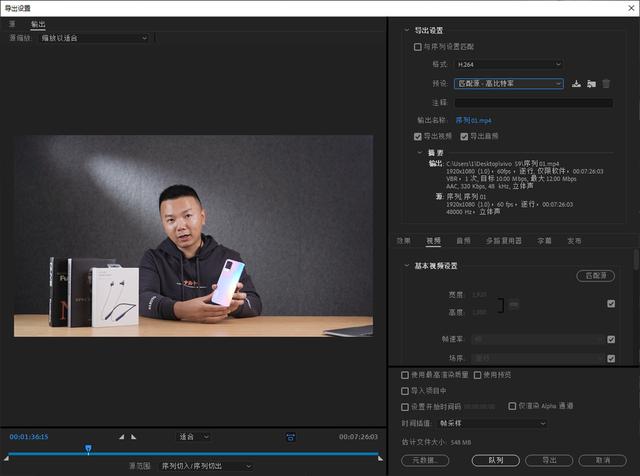The height and width of the screenshot is (476, 640).
Task: Open the 预设 preset dropdown
Action: (x=509, y=84)
